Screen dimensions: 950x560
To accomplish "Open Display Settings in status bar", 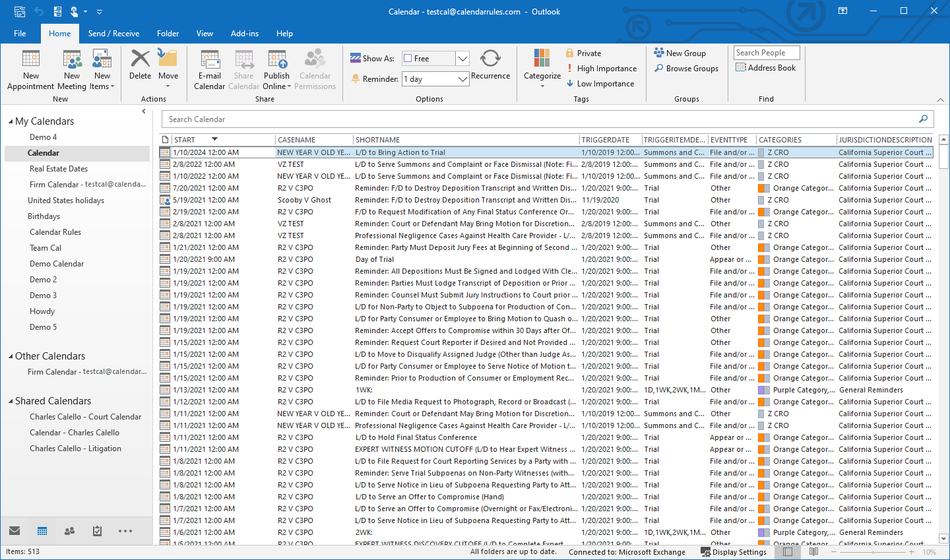I will click(x=734, y=552).
